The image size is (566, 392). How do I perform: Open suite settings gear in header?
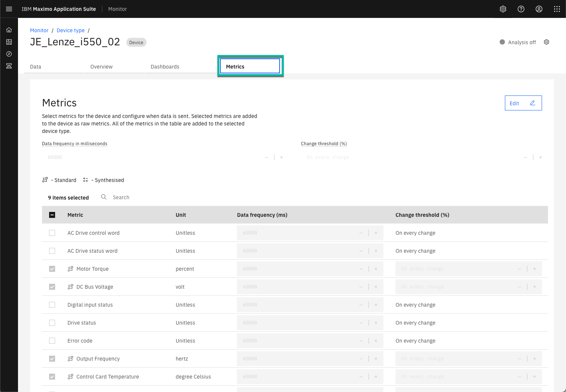click(x=503, y=9)
